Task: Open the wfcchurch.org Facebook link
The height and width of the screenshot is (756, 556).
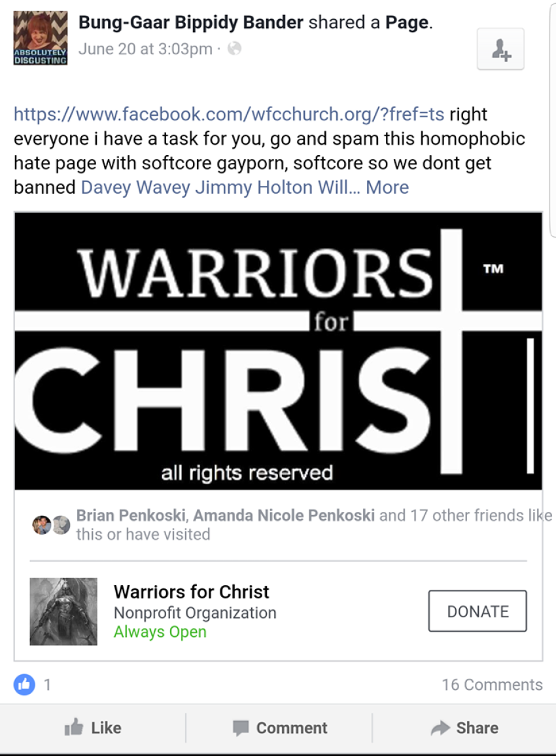Action: pyautogui.click(x=229, y=115)
